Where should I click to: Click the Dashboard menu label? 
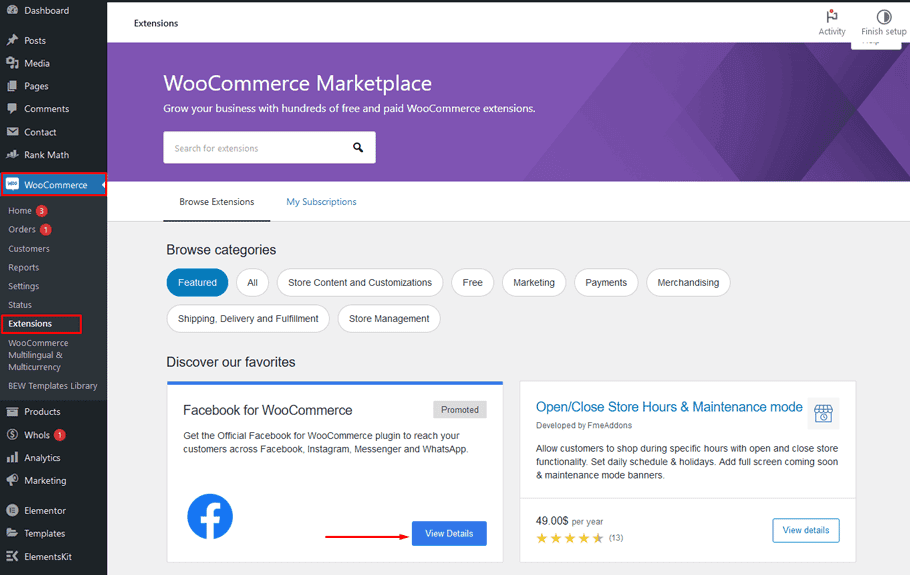[46, 10]
